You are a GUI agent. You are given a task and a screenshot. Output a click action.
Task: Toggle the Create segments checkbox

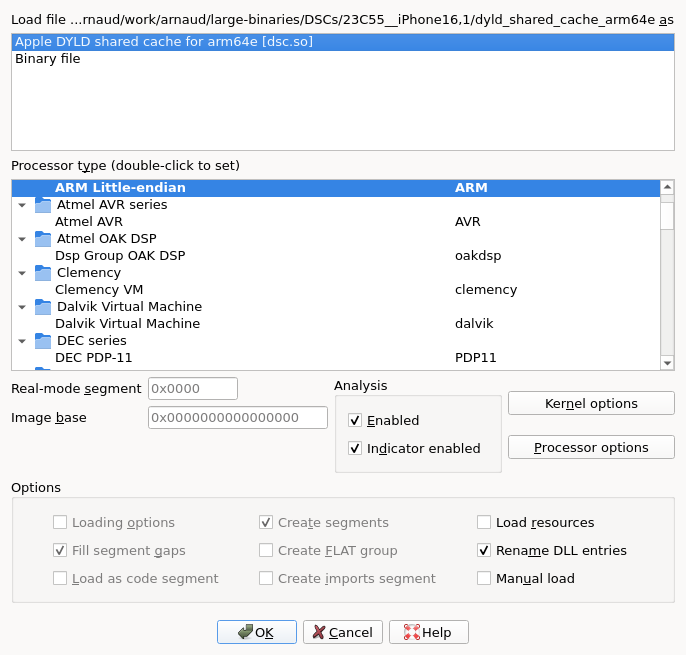[266, 522]
